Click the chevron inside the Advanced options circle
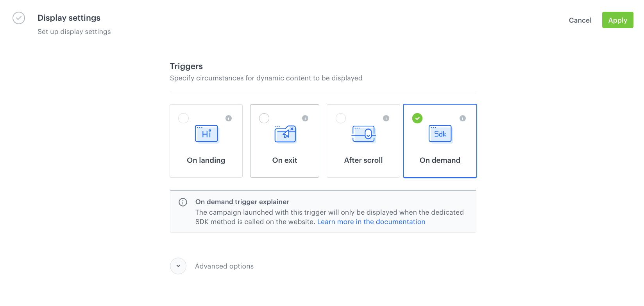 click(178, 266)
